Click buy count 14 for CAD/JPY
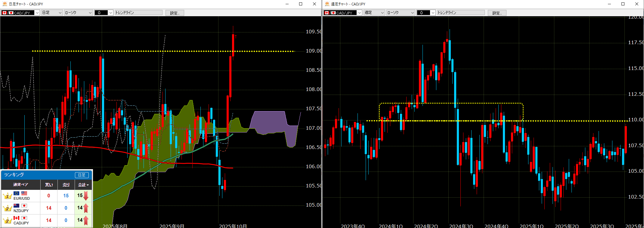Screen dimensions: 644x228 [x=49, y=220]
